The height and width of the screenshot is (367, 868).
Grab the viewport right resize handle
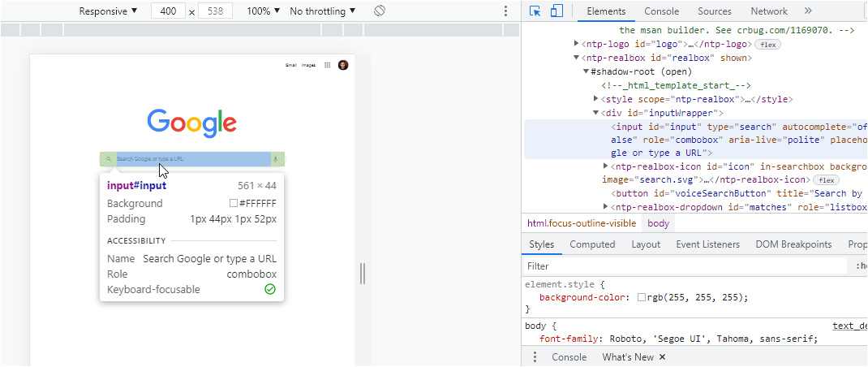click(x=363, y=274)
